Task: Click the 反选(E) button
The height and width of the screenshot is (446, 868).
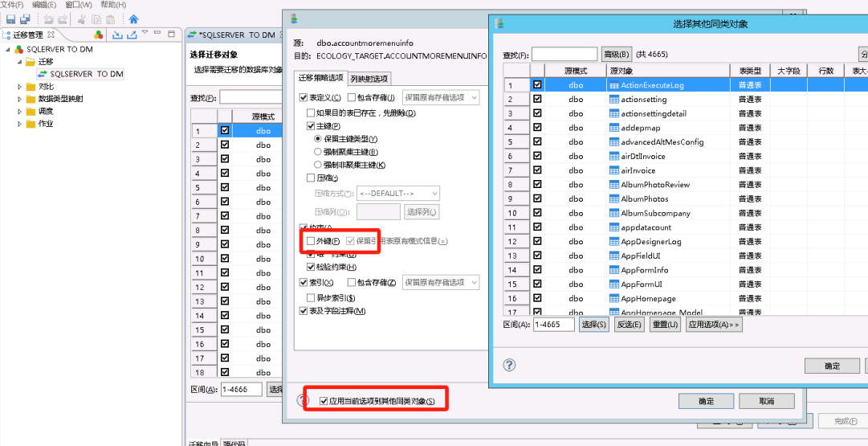Action: coord(630,325)
